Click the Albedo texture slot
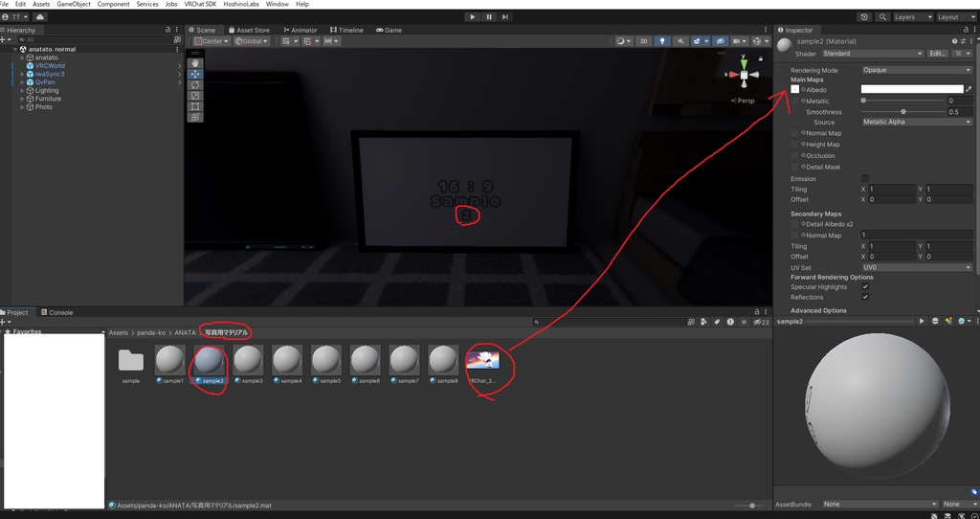This screenshot has width=980, height=519. [795, 89]
